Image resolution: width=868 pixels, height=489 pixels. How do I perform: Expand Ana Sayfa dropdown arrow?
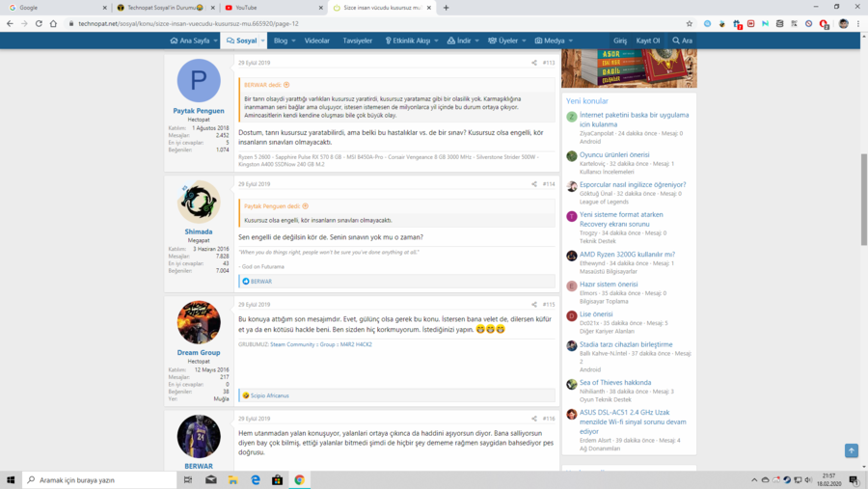tap(215, 41)
